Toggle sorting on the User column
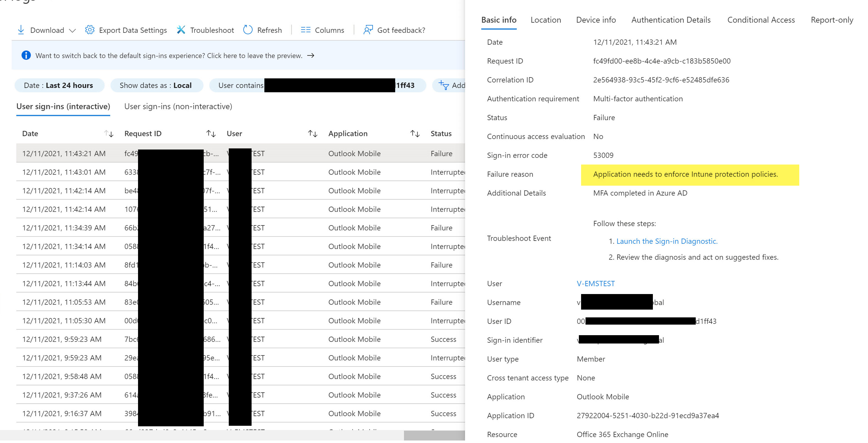Screen dimensions: 868x443 313,133
